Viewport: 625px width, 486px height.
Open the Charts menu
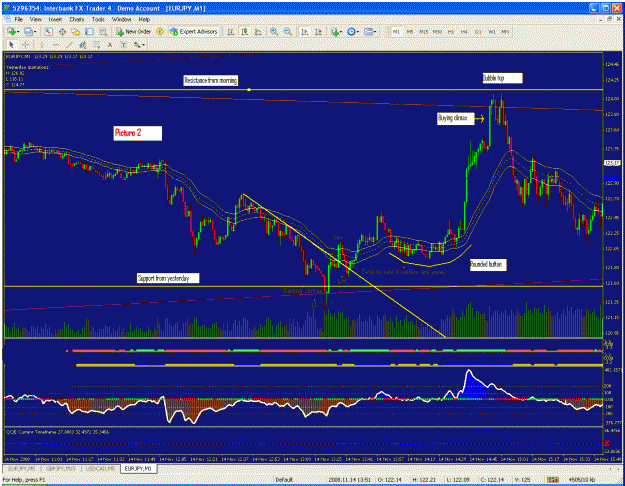coord(77,19)
